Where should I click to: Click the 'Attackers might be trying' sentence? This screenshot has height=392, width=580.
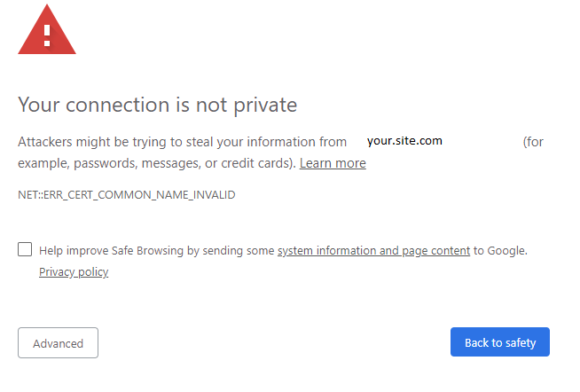click(98, 142)
